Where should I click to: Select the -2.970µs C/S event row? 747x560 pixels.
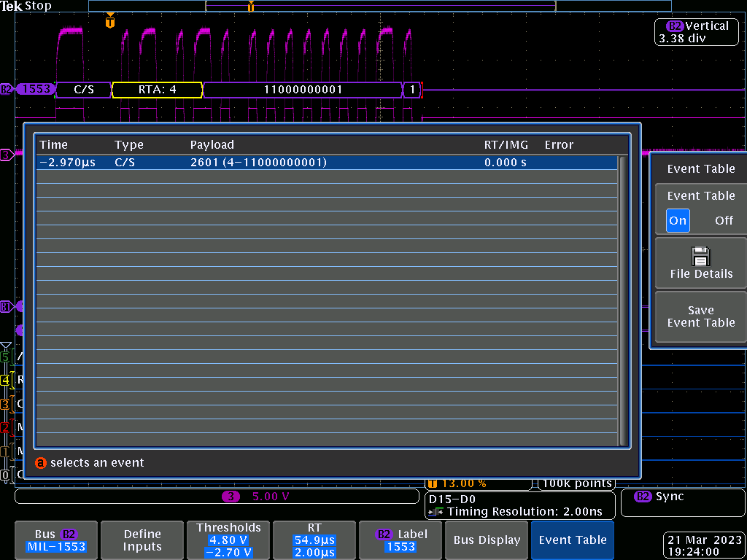click(327, 163)
